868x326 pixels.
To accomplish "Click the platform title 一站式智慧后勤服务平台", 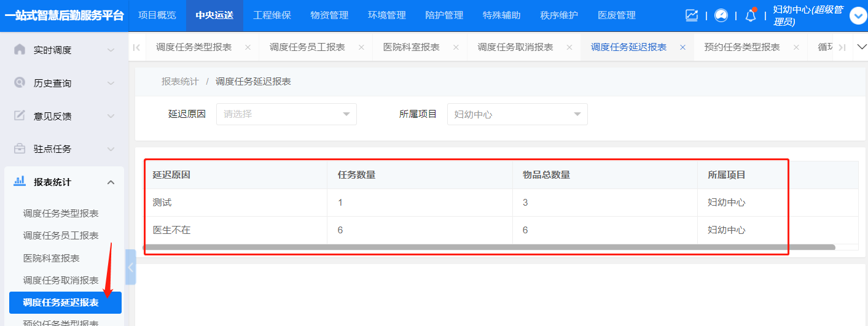I will point(64,15).
